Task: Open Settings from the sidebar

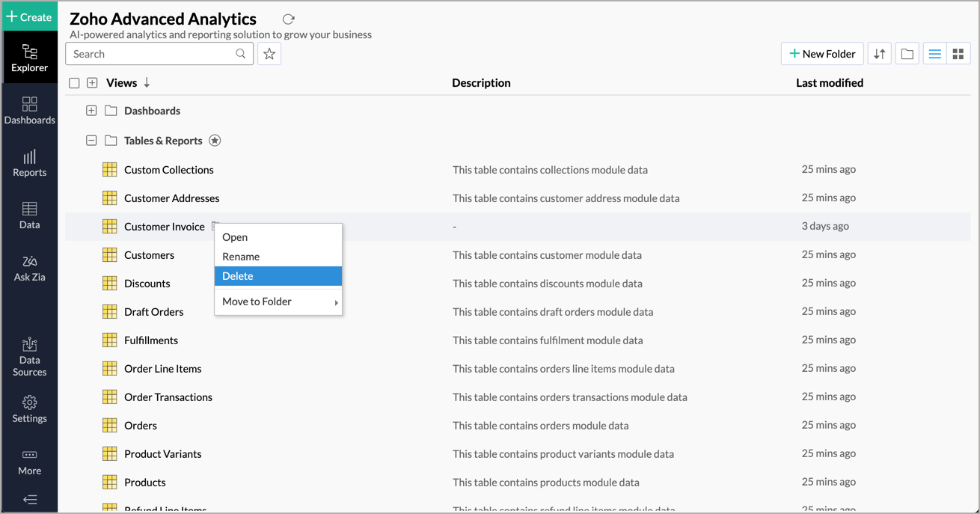Action: [x=30, y=408]
